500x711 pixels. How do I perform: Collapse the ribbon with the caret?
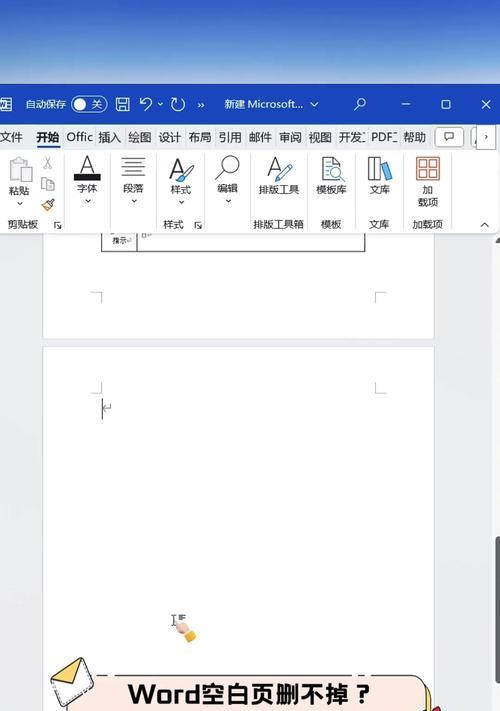click(484, 225)
